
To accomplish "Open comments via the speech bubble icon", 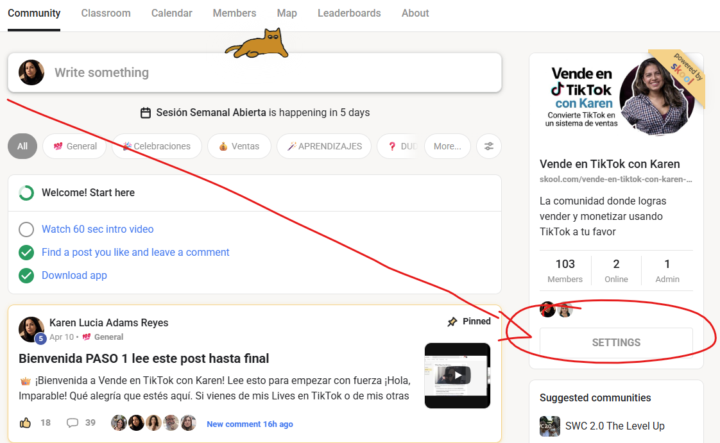I will click(72, 423).
